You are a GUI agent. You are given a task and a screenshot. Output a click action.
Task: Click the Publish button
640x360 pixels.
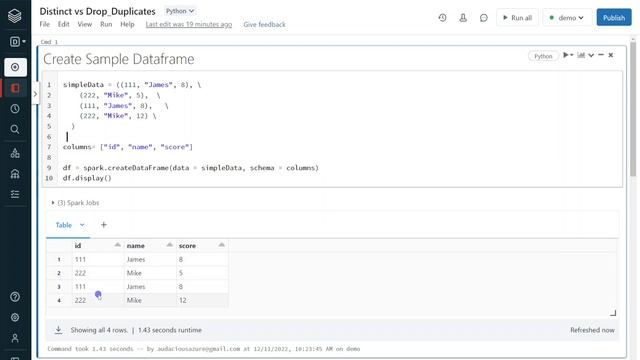point(614,18)
